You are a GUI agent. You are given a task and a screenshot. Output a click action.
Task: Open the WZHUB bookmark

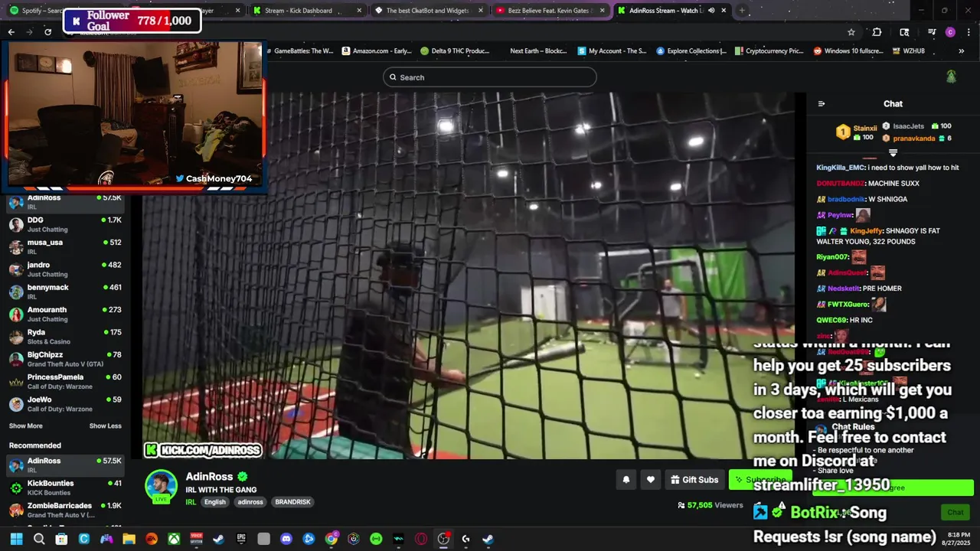(909, 51)
